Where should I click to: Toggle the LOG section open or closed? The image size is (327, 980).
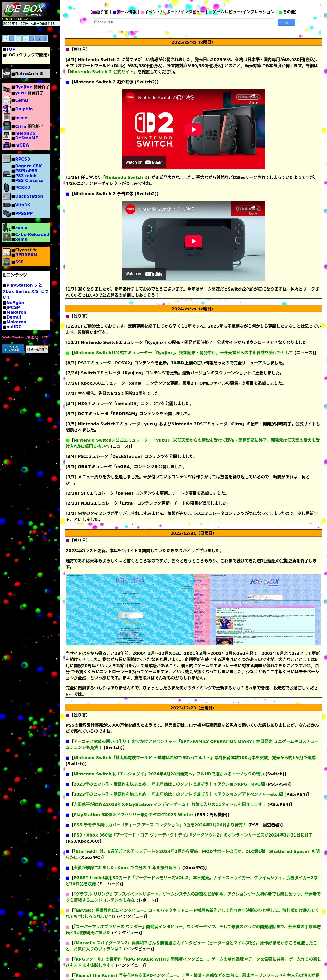coord(28,55)
